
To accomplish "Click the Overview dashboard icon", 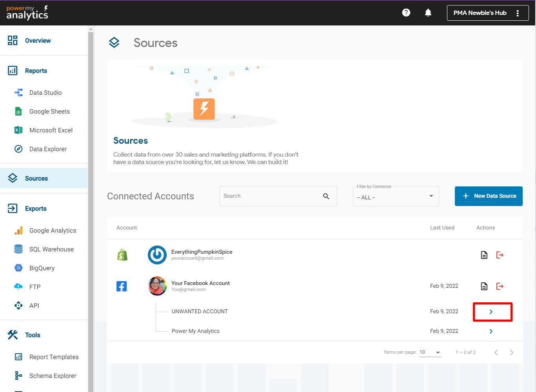I will click(13, 40).
